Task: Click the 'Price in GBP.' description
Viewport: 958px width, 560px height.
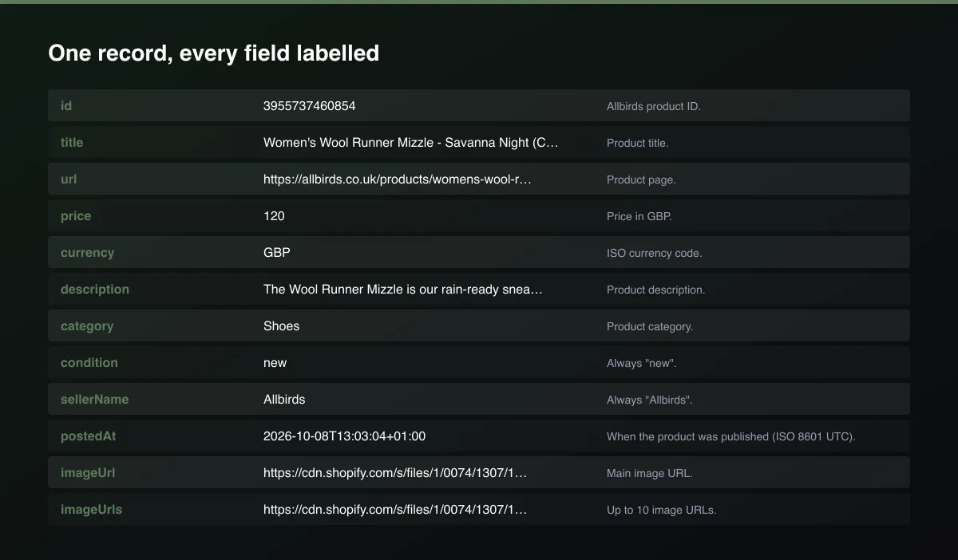Action: point(639,216)
